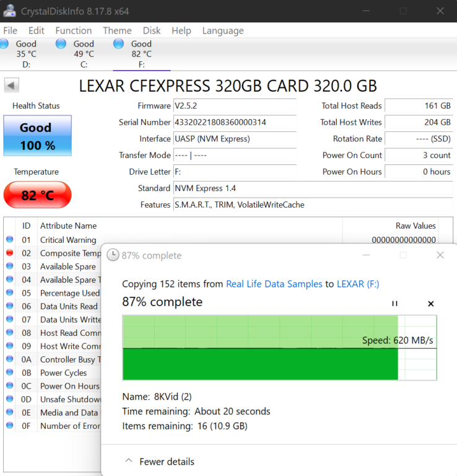457x476 pixels.
Task: Pause the file copy operation
Action: pos(394,304)
